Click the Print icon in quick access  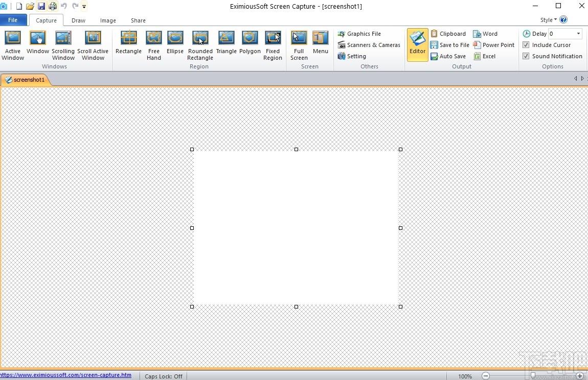point(53,6)
